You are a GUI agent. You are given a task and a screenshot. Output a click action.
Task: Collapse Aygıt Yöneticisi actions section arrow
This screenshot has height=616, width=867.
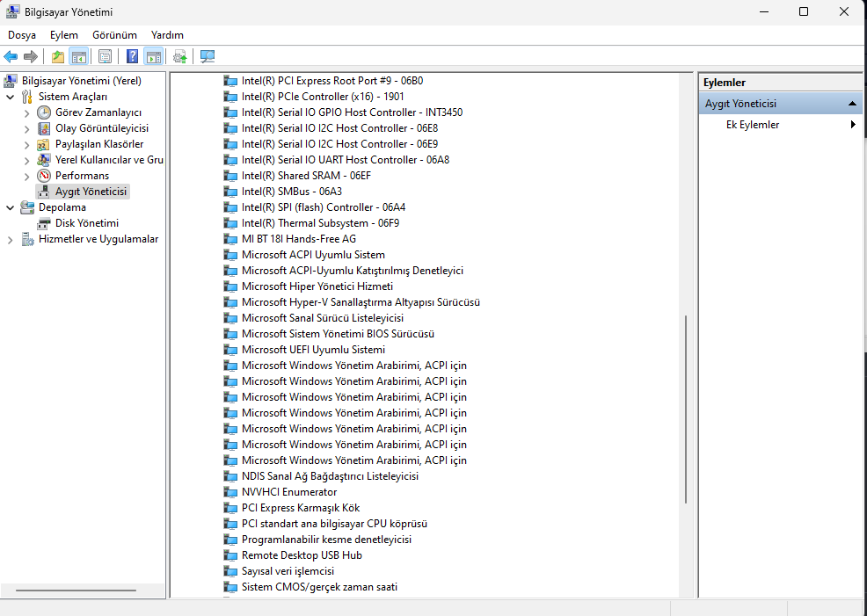(852, 104)
